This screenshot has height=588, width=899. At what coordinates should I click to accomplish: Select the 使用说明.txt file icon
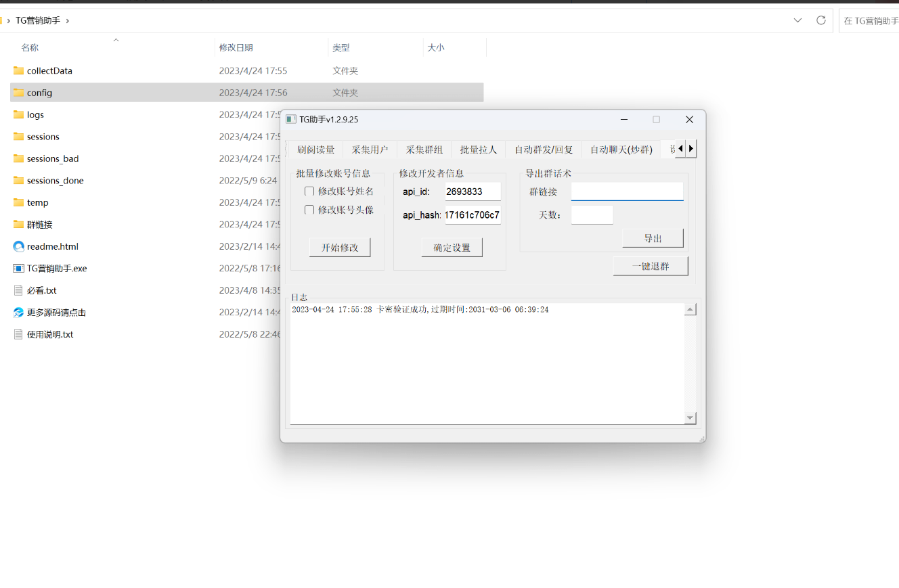tap(19, 334)
